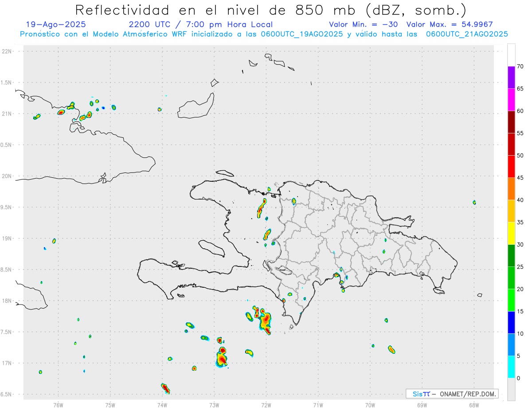Click the colorbar scale label '70'
This screenshot has width=532, height=411.
(x=520, y=67)
